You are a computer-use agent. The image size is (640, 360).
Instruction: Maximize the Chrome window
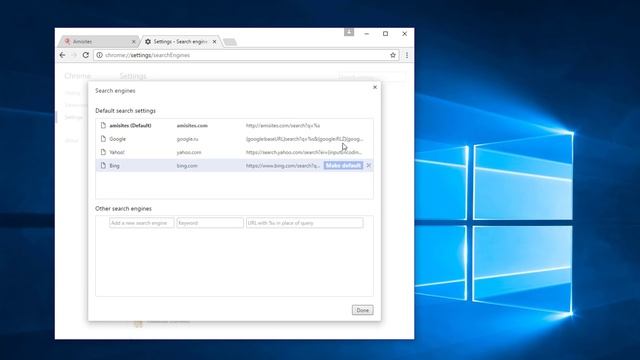click(385, 34)
